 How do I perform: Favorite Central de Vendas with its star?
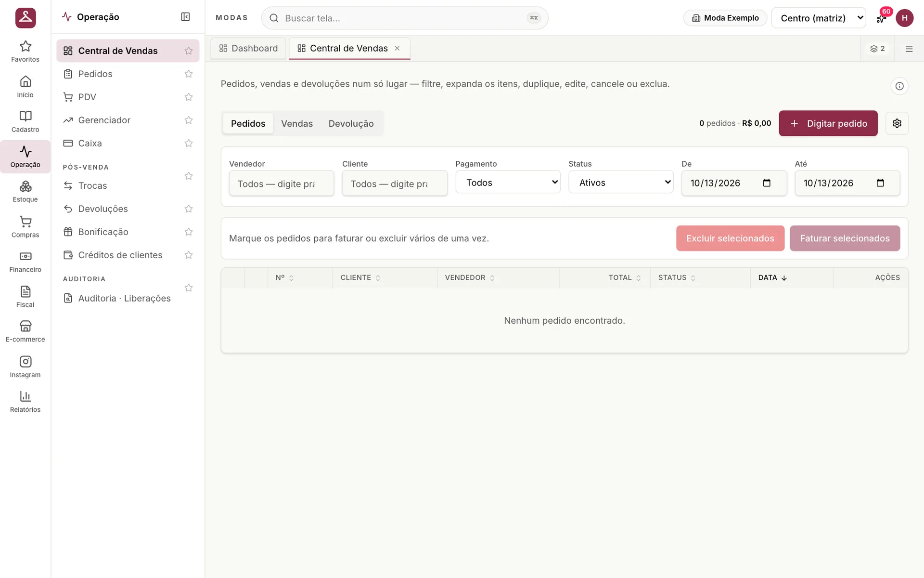[x=189, y=51]
